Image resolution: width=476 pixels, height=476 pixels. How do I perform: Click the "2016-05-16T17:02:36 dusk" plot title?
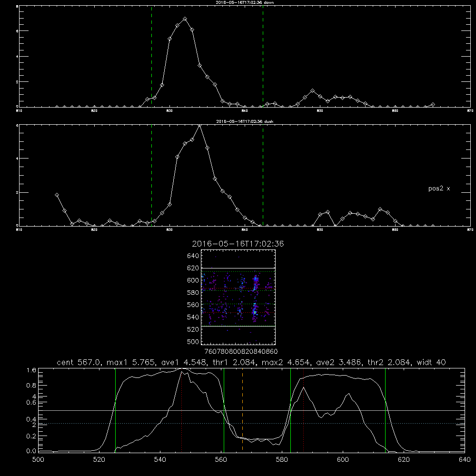pos(245,121)
